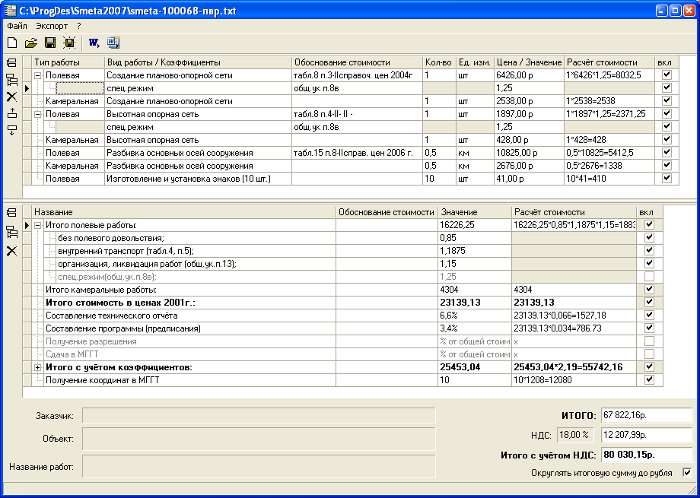Toggle вкл for Получение координат в МГГТ

pyautogui.click(x=649, y=380)
